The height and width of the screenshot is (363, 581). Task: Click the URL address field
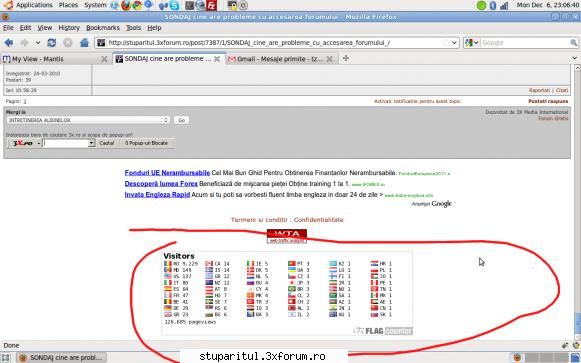(x=276, y=43)
